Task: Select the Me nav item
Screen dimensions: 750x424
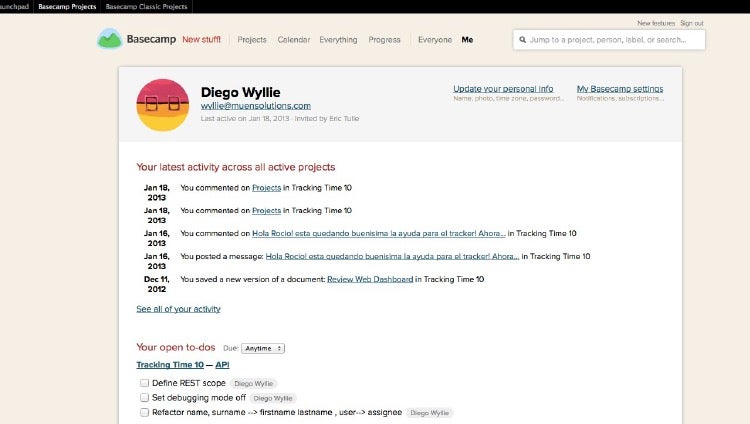Action: pyautogui.click(x=467, y=40)
